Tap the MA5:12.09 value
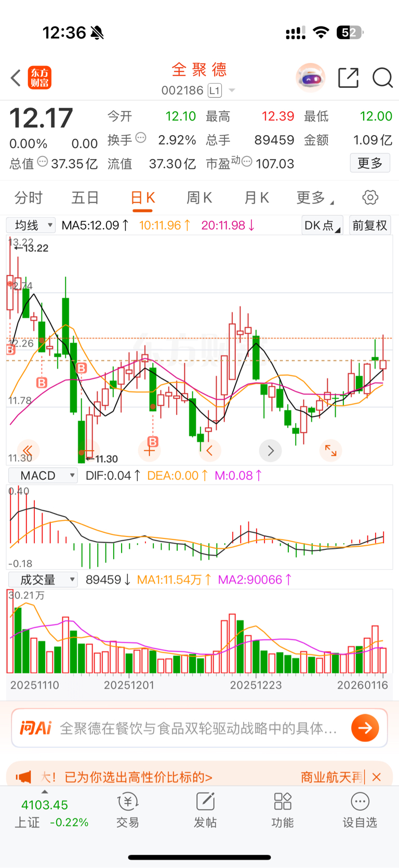 [x=95, y=226]
